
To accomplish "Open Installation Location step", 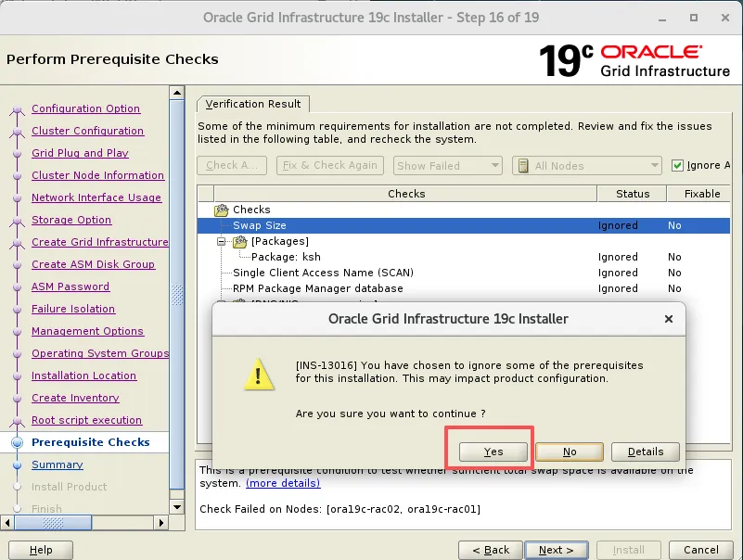I will pos(83,375).
